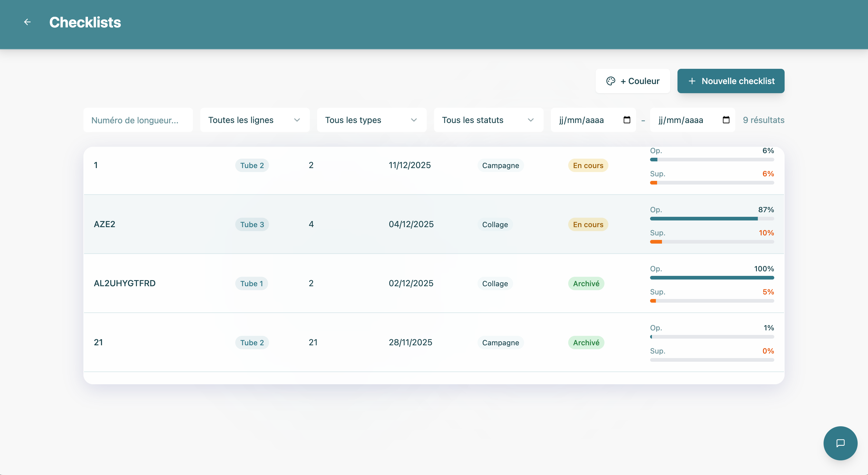Viewport: 868px width, 475px height.
Task: Click the Campagne type badge dated 11/12/2025
Action: click(x=500, y=166)
